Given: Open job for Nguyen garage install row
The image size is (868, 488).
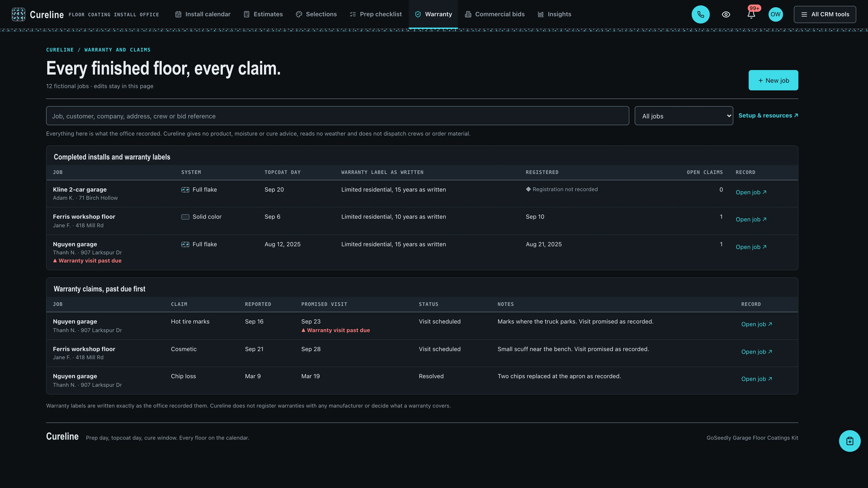Looking at the screenshot, I should click(x=751, y=247).
